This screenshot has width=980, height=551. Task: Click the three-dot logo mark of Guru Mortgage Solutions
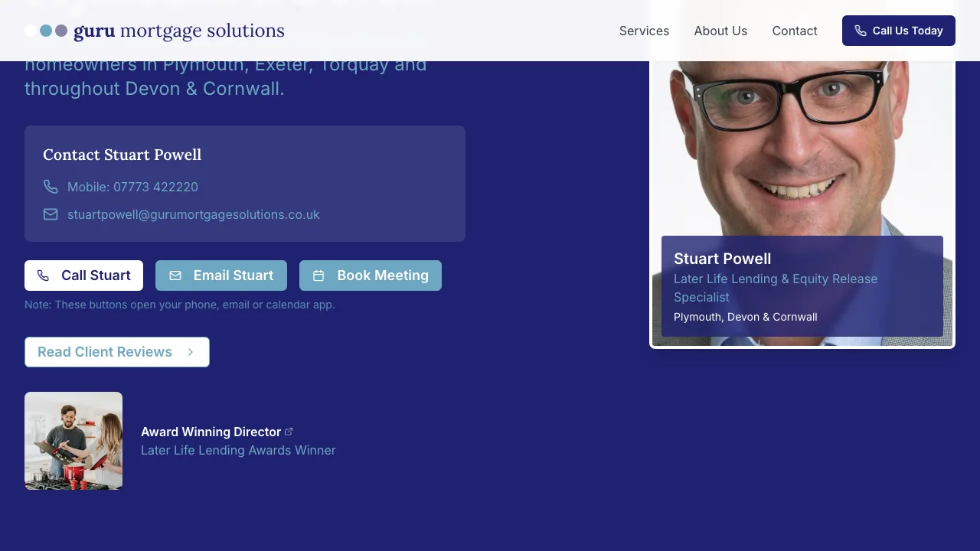pyautogui.click(x=45, y=31)
